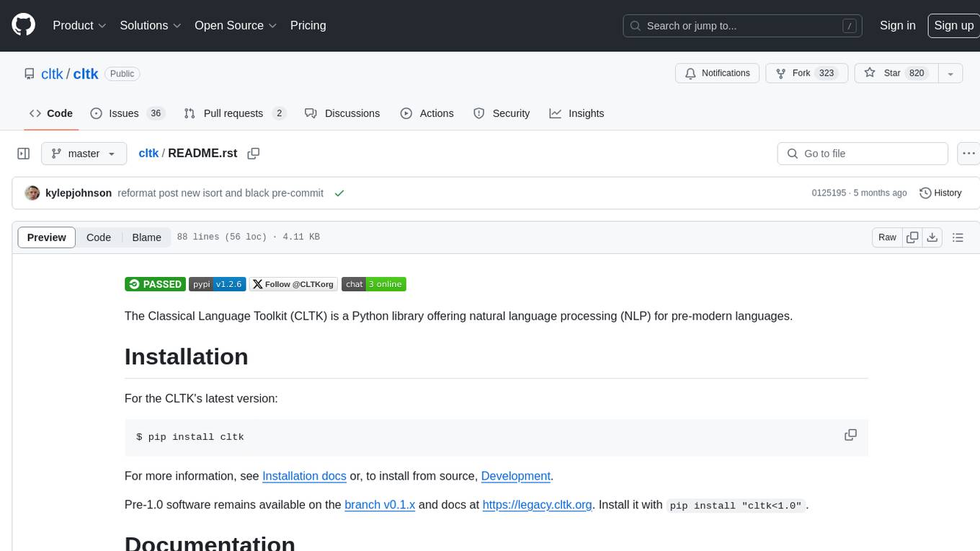This screenshot has height=551, width=980.
Task: Download the raw file
Action: (x=932, y=237)
